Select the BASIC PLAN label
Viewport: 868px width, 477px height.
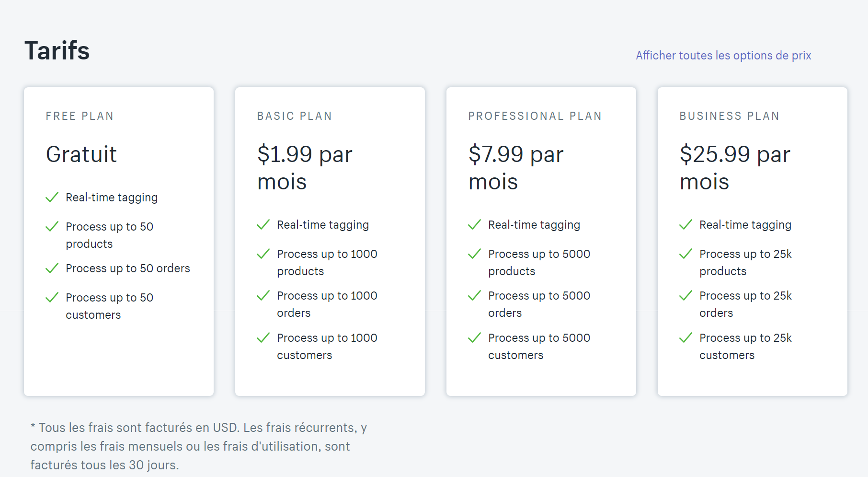(295, 116)
